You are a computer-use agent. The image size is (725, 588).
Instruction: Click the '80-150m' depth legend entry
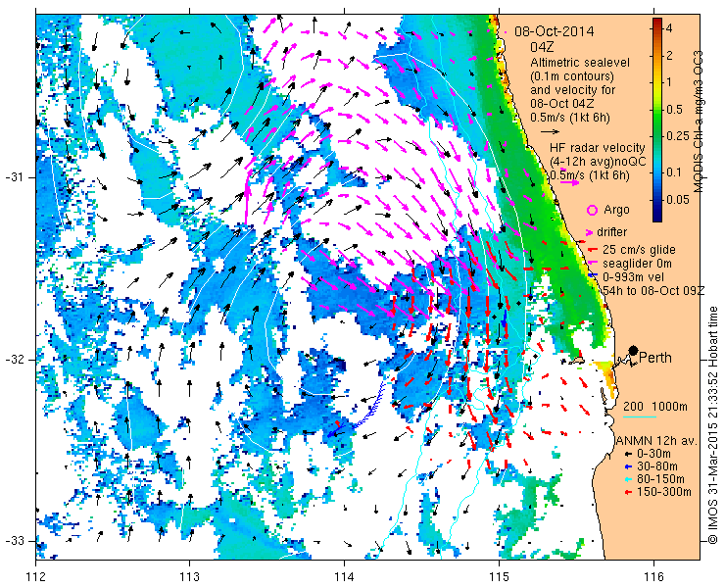(x=660, y=479)
